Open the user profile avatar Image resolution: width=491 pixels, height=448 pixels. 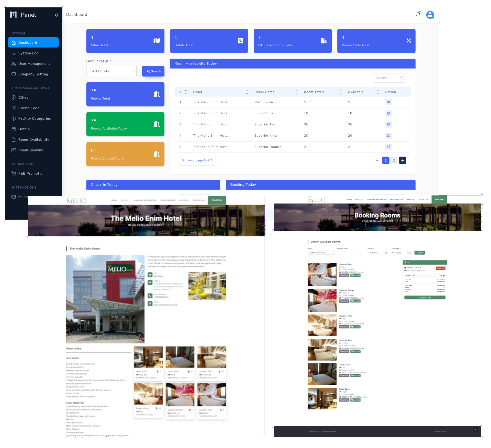click(x=430, y=15)
